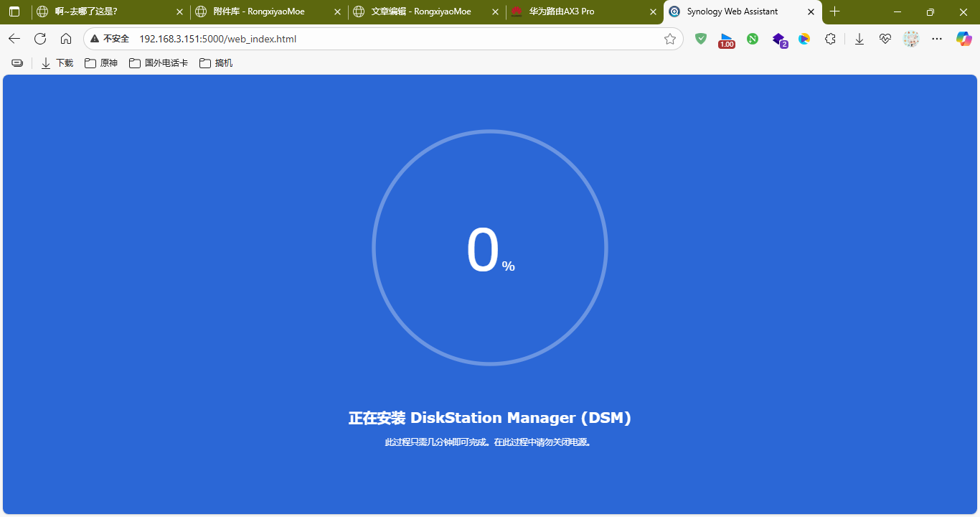
Task: Open the extension with 1.00 badge
Action: pyautogui.click(x=727, y=40)
